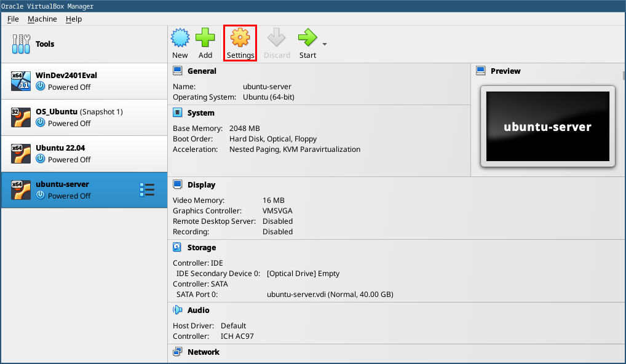
Task: Click the New virtual machine icon
Action: (x=180, y=38)
